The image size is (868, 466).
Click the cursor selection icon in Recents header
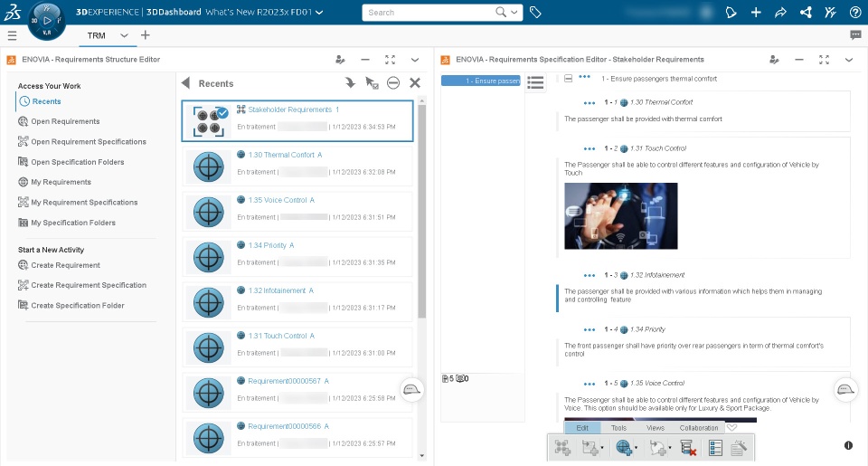pyautogui.click(x=372, y=83)
